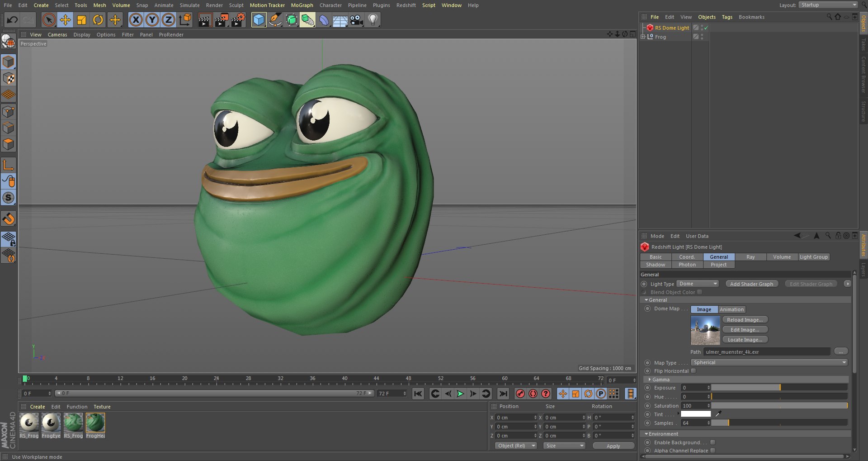Screen dimensions: 868x461
Task: Switch to Polygons mode
Action: (9, 145)
